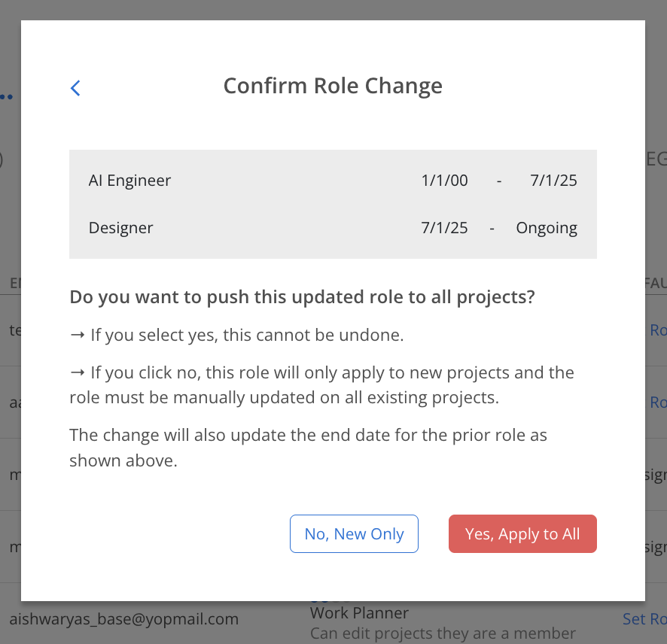Click the 'If you click no' explanation paragraph
Viewport: 667px width, 644px height.
coord(322,384)
